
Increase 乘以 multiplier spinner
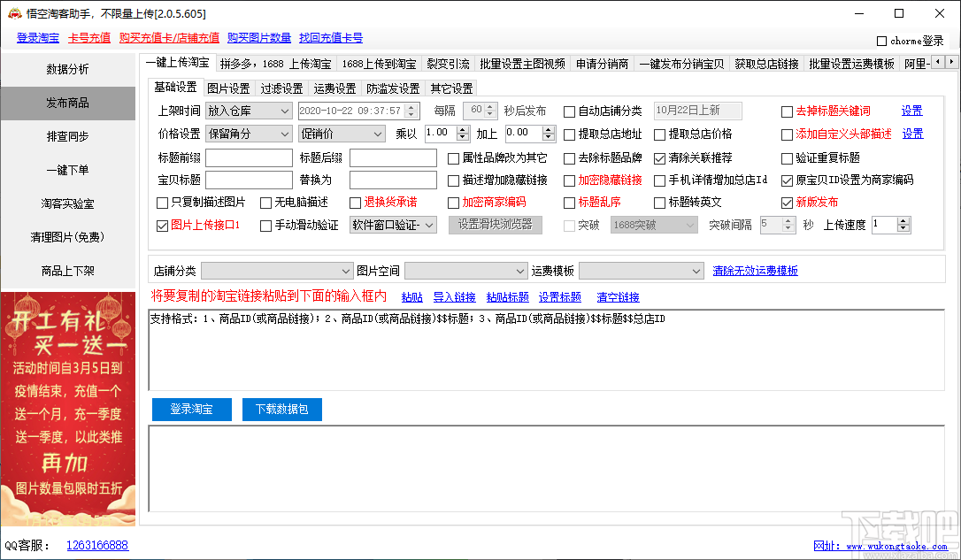point(464,130)
